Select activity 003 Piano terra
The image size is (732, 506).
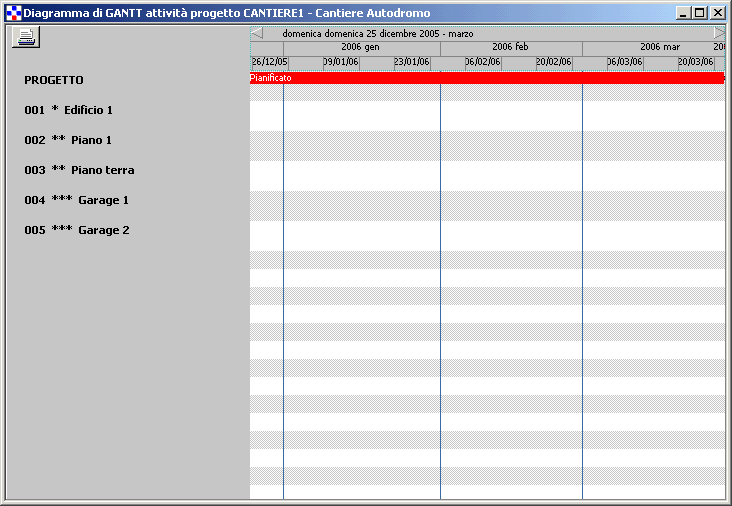click(x=79, y=170)
